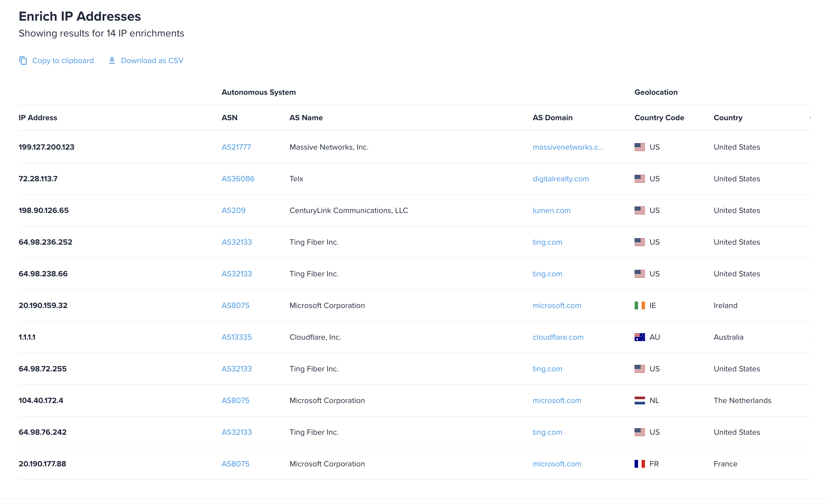This screenshot has width=828, height=504.
Task: Click the France flag icon
Action: click(639, 464)
